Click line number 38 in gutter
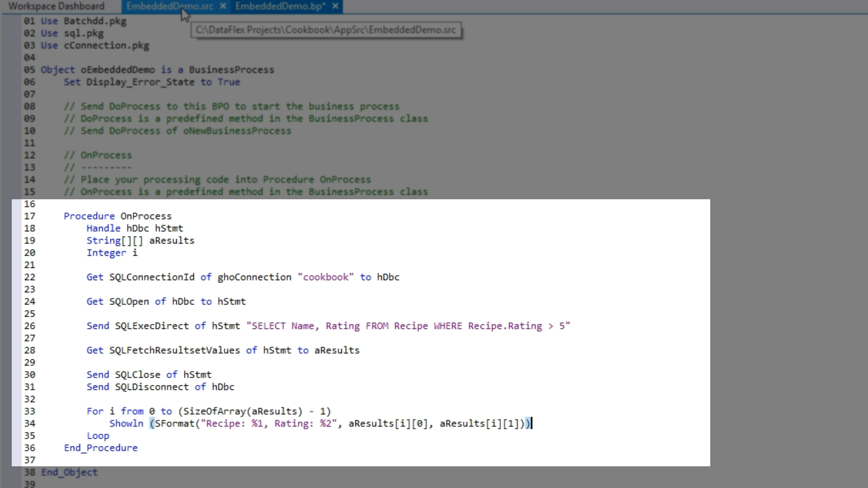Screen dimensions: 868x488 pos(29,472)
